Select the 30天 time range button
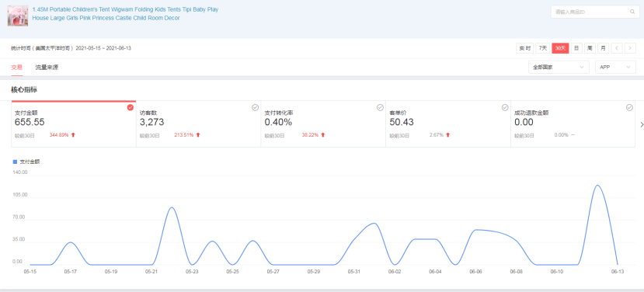Viewport: 644px width, 292px height. pyautogui.click(x=560, y=48)
